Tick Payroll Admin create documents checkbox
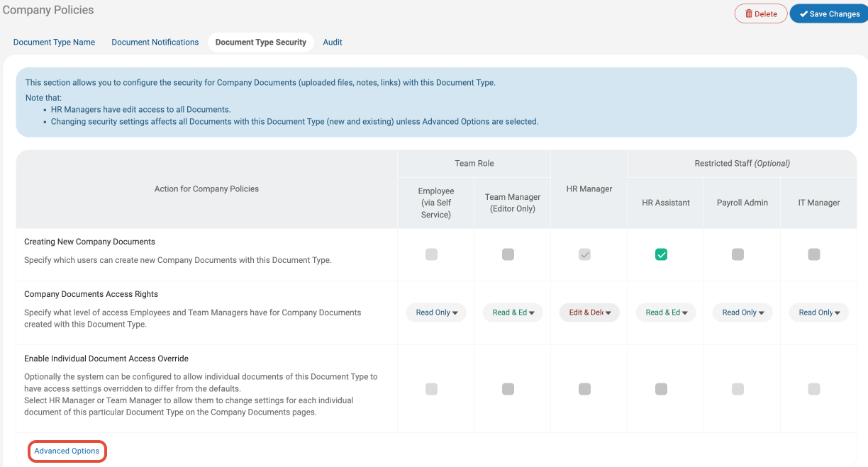Image resolution: width=868 pixels, height=467 pixels. pyautogui.click(x=738, y=254)
